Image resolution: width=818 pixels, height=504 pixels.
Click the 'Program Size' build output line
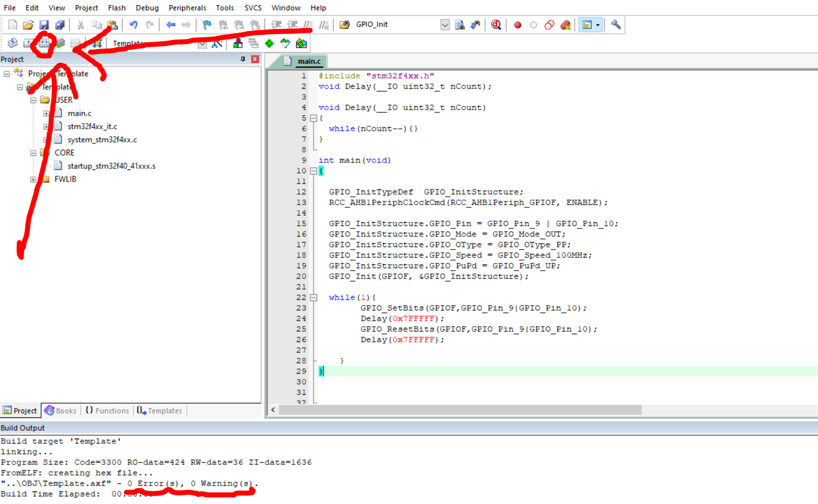[x=156, y=462]
